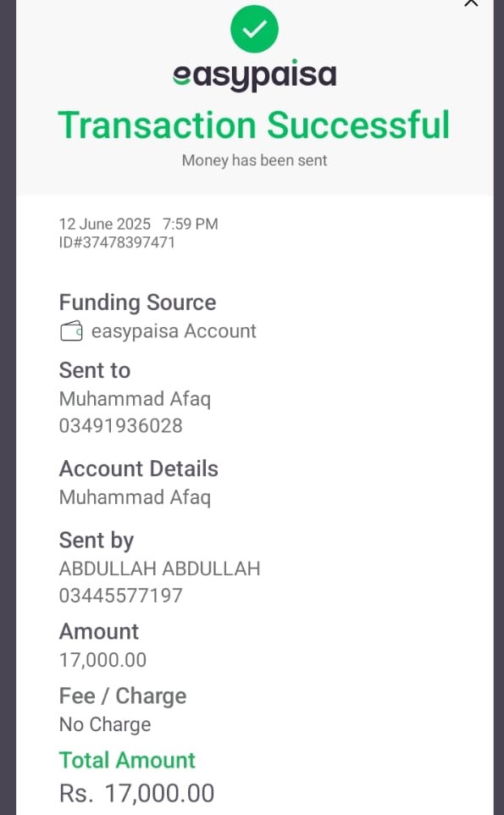Tap the green Total Amount label
The width and height of the screenshot is (504, 815).
click(127, 760)
